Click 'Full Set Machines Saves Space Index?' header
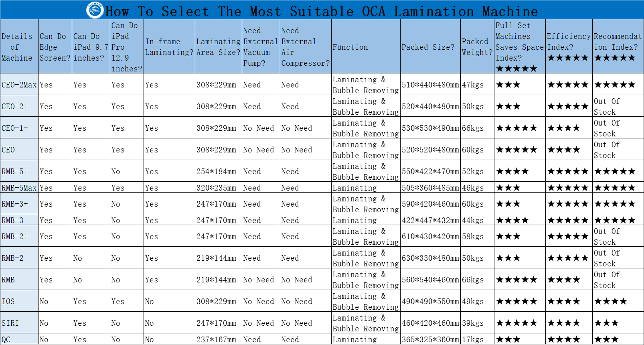The image size is (644, 345). 520,47
